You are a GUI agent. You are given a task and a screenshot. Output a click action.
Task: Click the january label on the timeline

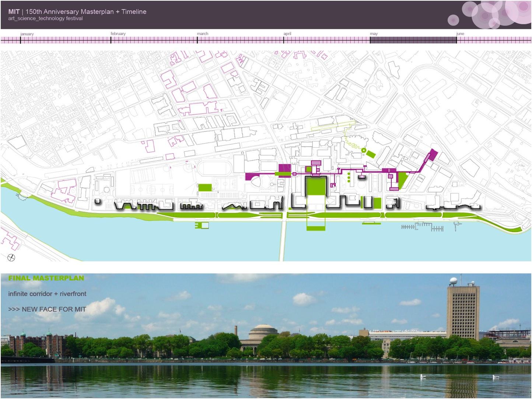[x=27, y=34]
